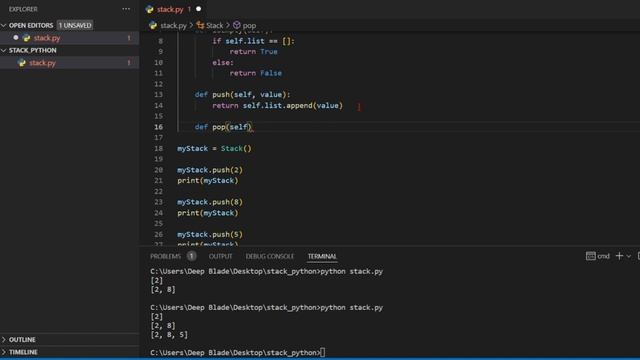Click the unsaved dot on stack.py tab
Image resolution: width=640 pixels, height=360 pixels.
198,9
